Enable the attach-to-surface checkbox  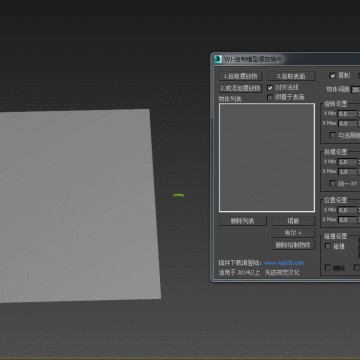[270, 97]
